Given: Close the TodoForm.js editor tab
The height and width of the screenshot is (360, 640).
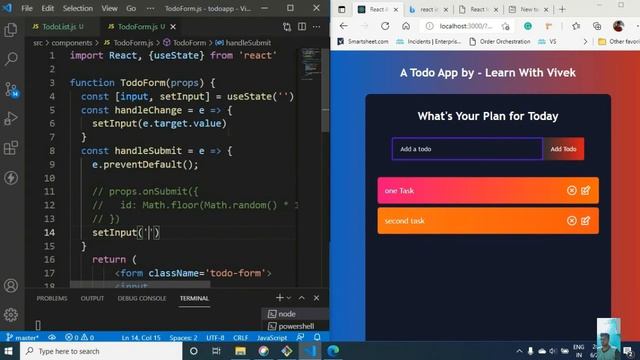Looking at the screenshot, I should tap(173, 27).
